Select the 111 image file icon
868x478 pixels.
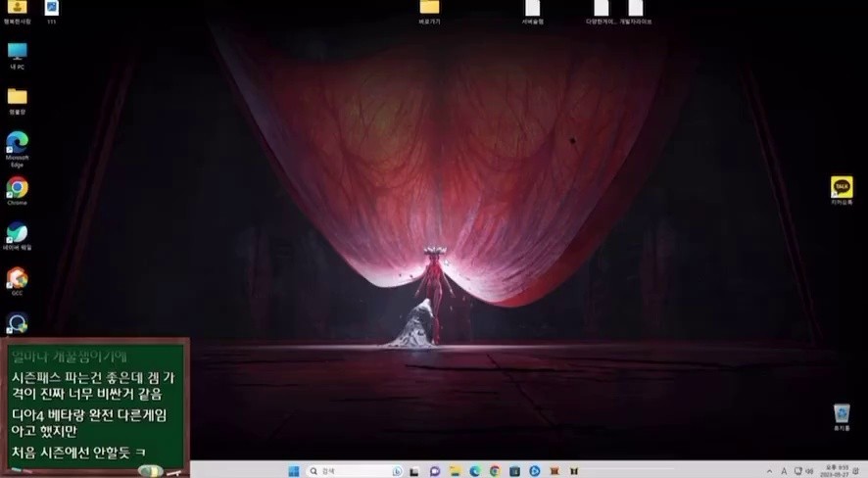tap(51, 8)
